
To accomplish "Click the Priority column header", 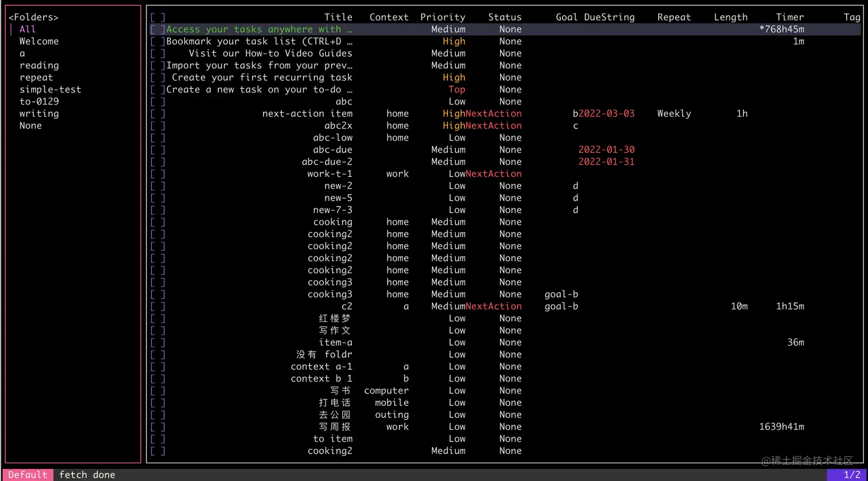I will [443, 17].
